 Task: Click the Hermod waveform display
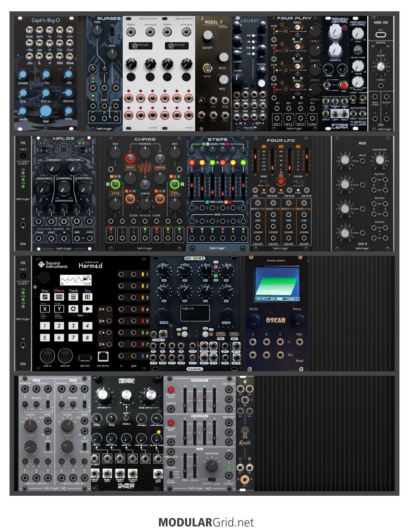click(76, 280)
